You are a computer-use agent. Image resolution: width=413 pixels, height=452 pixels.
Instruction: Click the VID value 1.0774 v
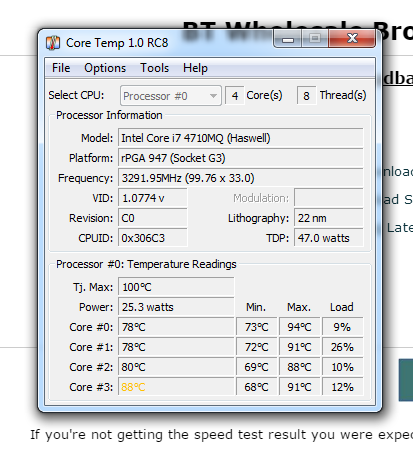[x=153, y=198]
